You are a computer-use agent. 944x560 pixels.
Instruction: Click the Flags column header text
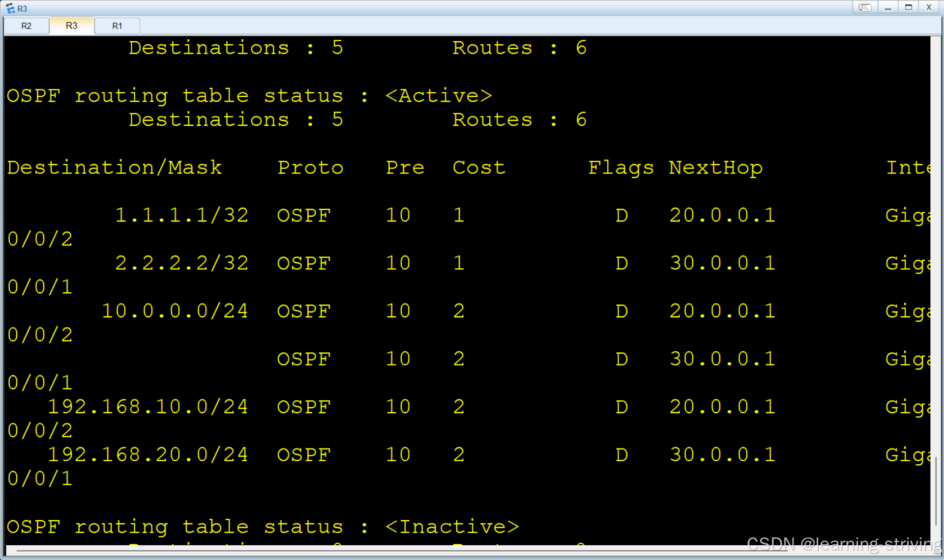[x=620, y=168]
